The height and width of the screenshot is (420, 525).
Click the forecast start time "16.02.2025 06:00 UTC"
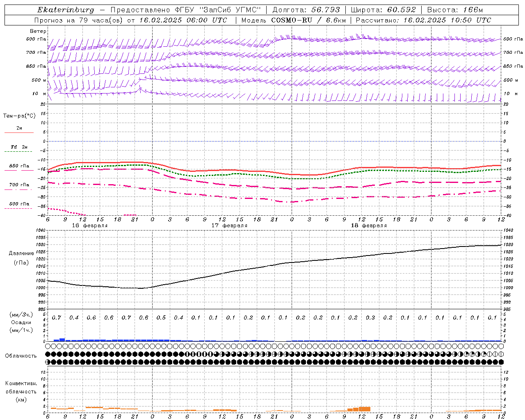click(183, 20)
